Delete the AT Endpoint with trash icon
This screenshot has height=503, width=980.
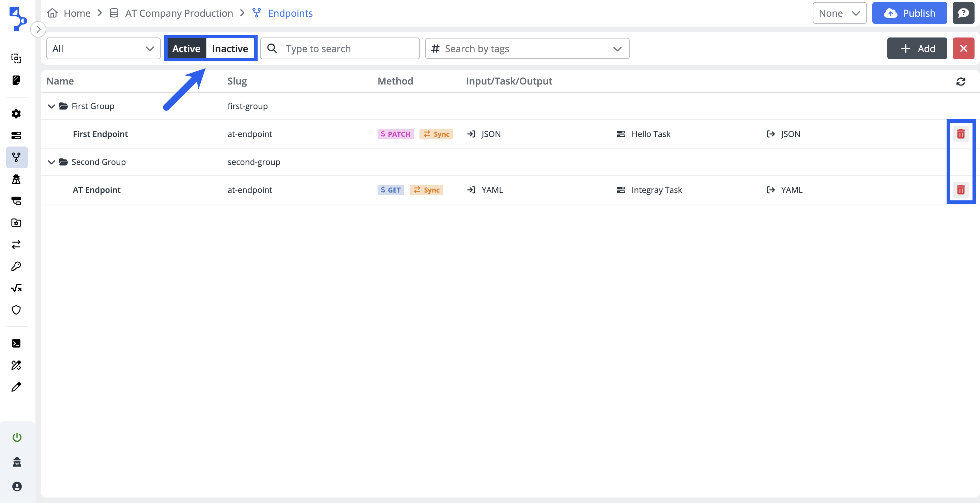[960, 190]
